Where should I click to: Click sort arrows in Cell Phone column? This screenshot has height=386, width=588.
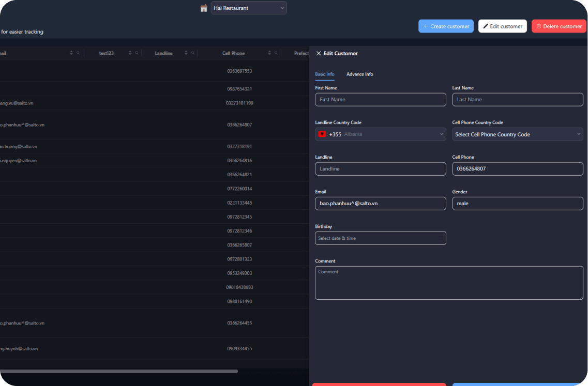269,53
